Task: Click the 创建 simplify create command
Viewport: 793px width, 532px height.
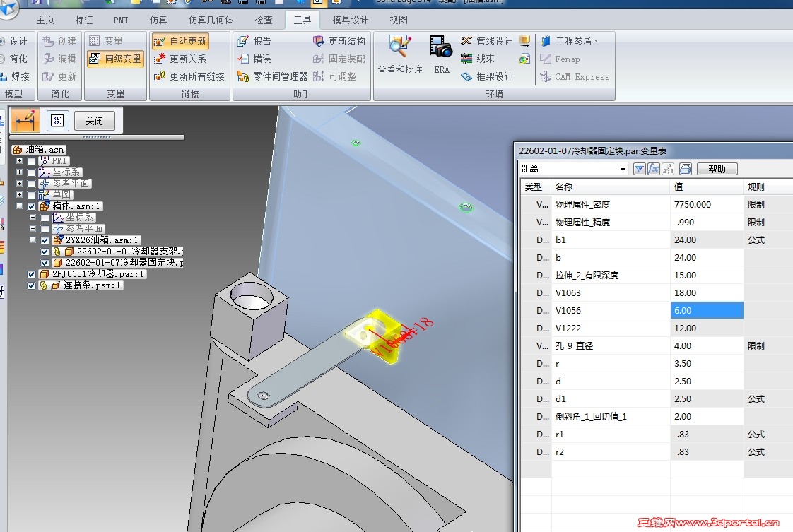Action: pos(59,41)
